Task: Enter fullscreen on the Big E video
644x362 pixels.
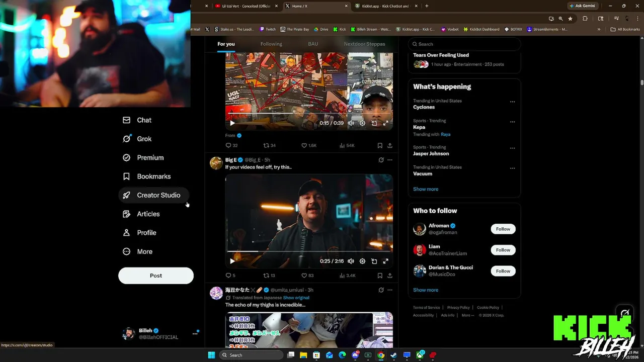Action: pos(386,261)
